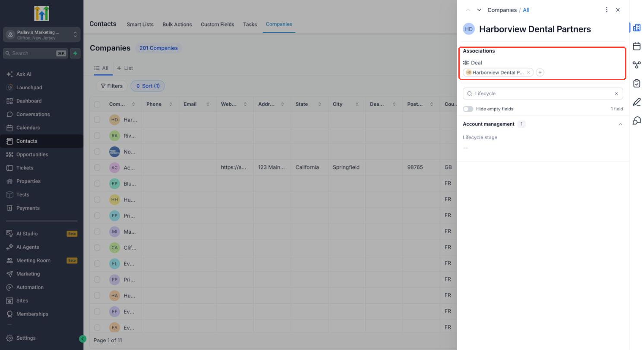The image size is (644, 350).
Task: Clear the Lifecycle search field
Action: [616, 94]
